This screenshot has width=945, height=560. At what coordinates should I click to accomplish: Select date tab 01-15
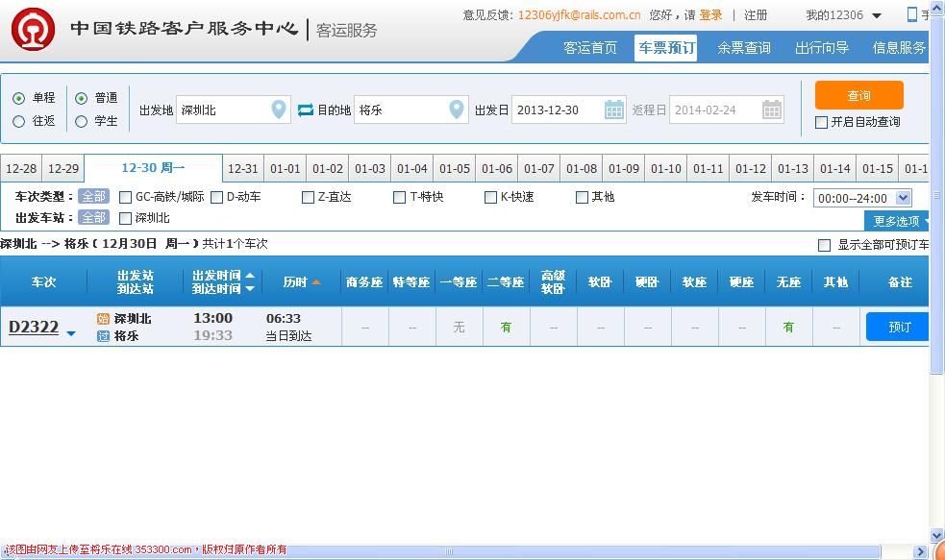click(878, 169)
